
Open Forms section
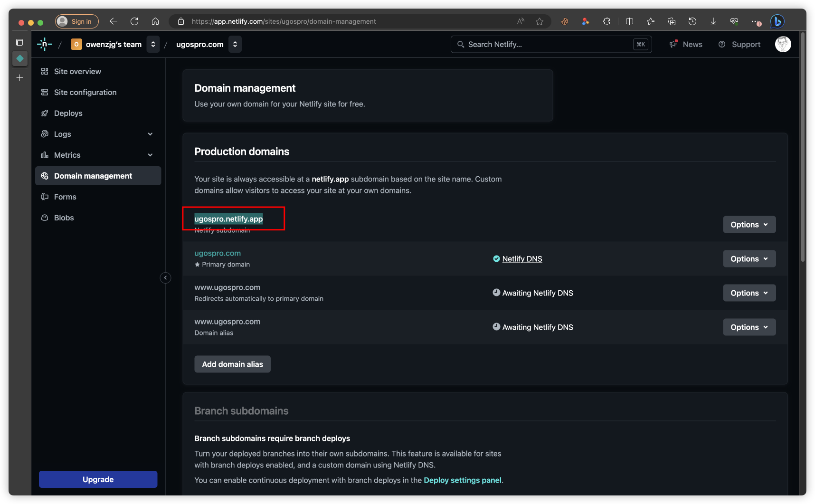pos(98,197)
